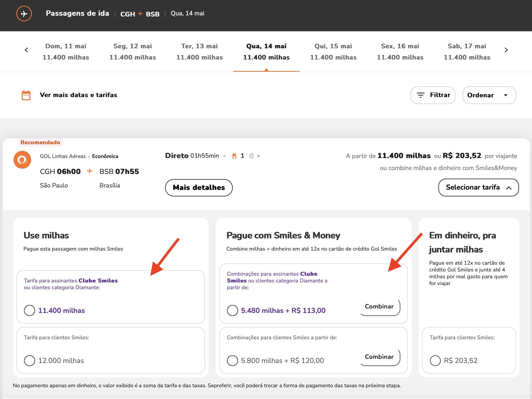
Task: Click the orange backpack hand-luggage icon
Action: tap(234, 156)
